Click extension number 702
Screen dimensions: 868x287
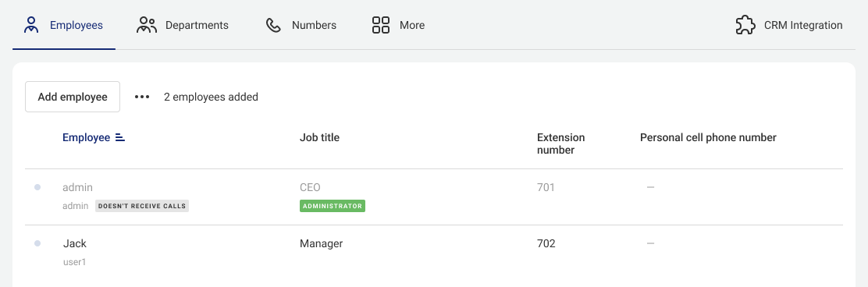coord(546,243)
